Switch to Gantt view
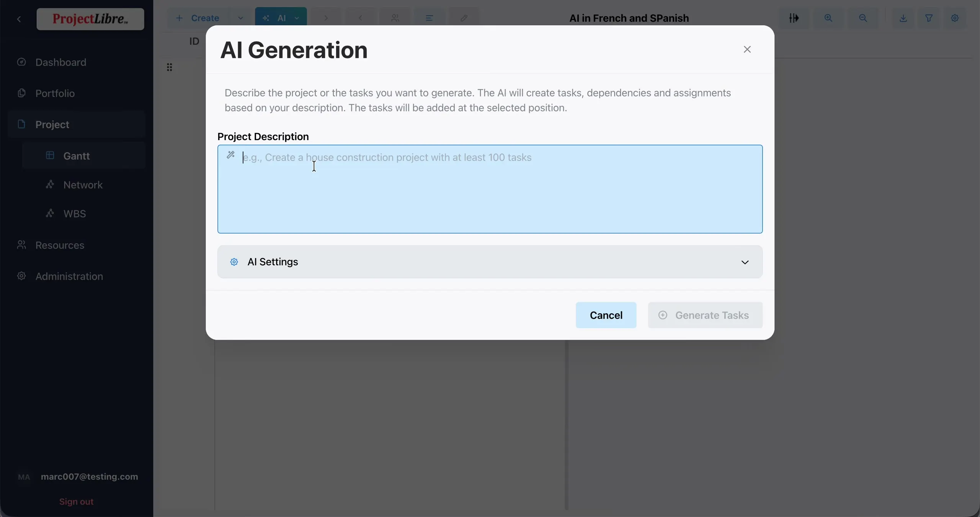 click(x=83, y=156)
